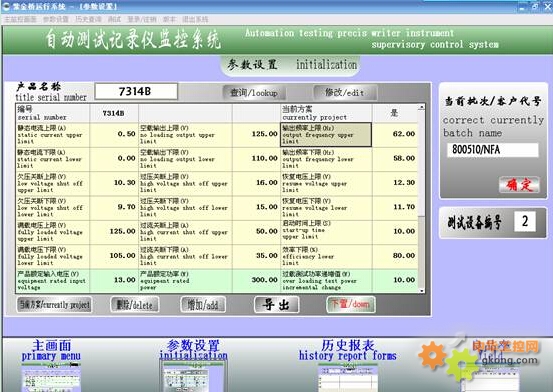The image size is (553, 392).
Task: Click the test equipment number field
Action: [x=525, y=221]
